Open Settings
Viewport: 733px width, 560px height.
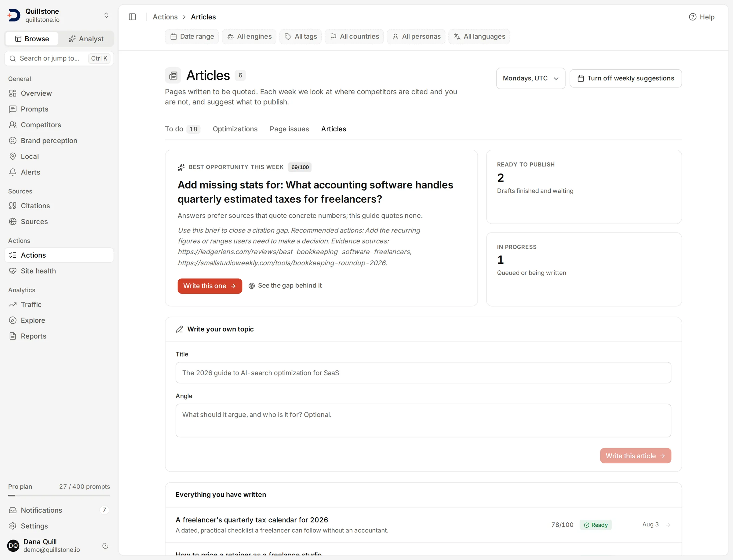point(59,526)
